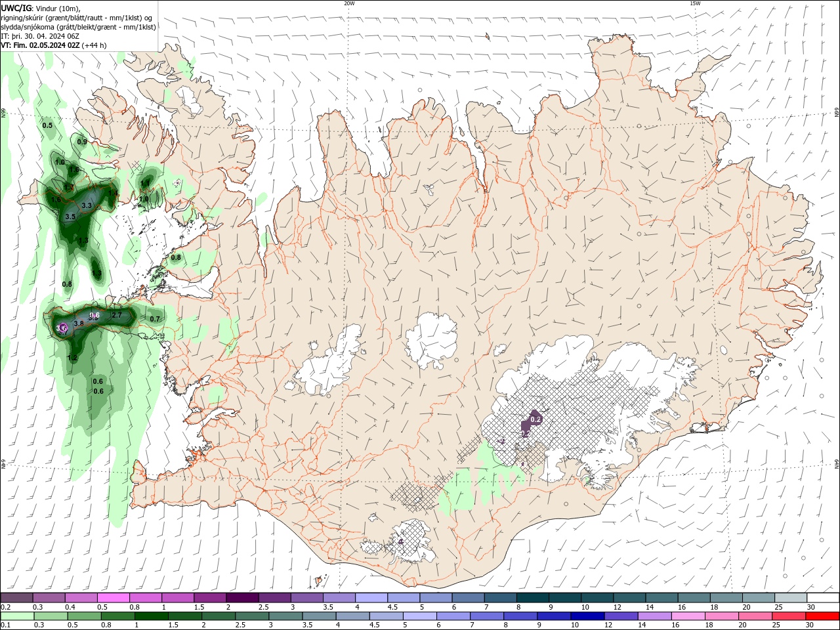
Task: Click the white Hofsjökull glacier in central Iceland
Action: [x=431, y=340]
